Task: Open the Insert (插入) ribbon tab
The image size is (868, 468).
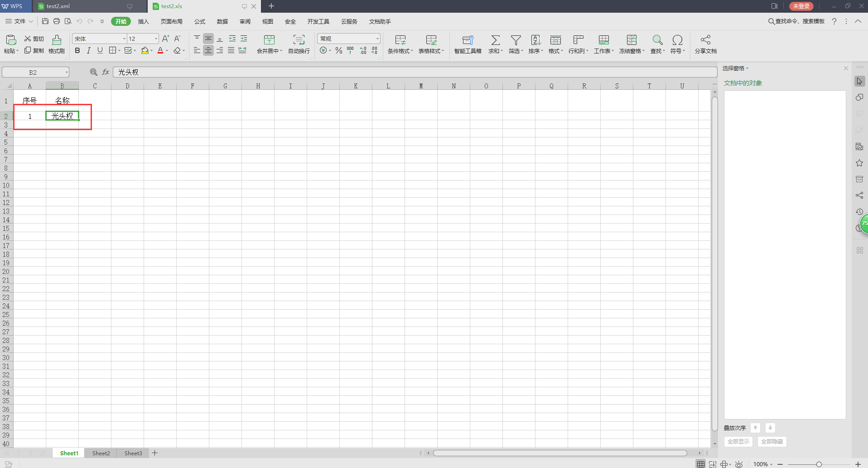Action: click(144, 21)
